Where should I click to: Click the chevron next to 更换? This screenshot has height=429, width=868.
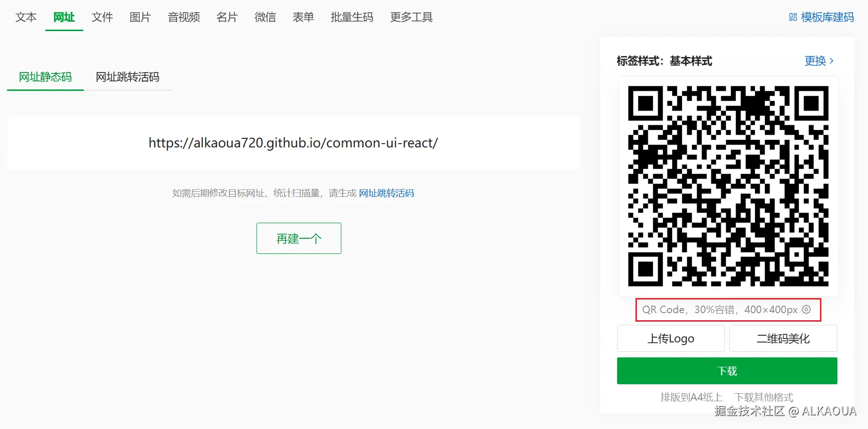[832, 61]
